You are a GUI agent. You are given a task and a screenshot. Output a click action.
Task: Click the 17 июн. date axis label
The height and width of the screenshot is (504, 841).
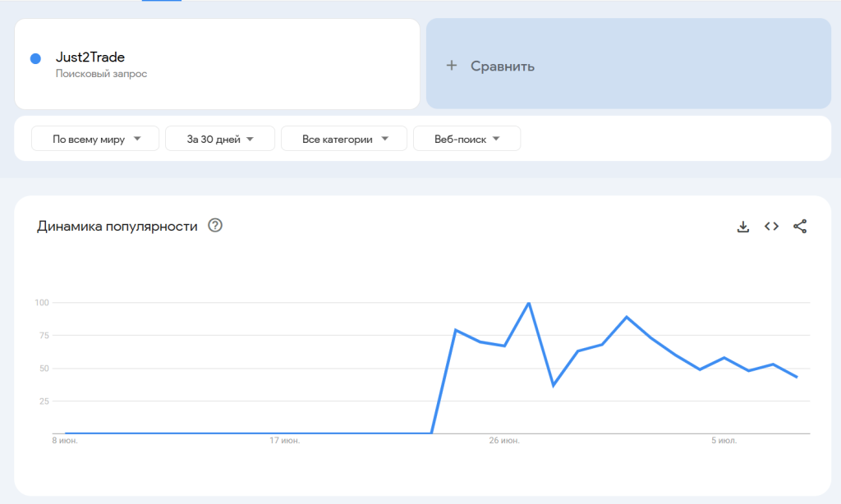click(x=285, y=441)
